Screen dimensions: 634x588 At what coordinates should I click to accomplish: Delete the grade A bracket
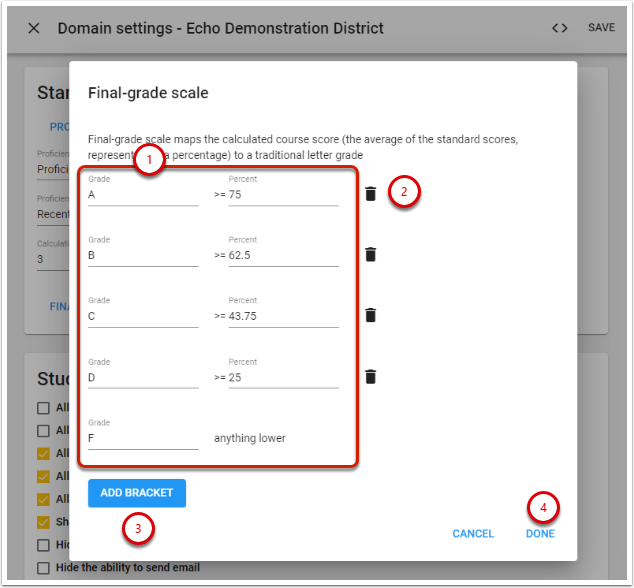click(370, 194)
